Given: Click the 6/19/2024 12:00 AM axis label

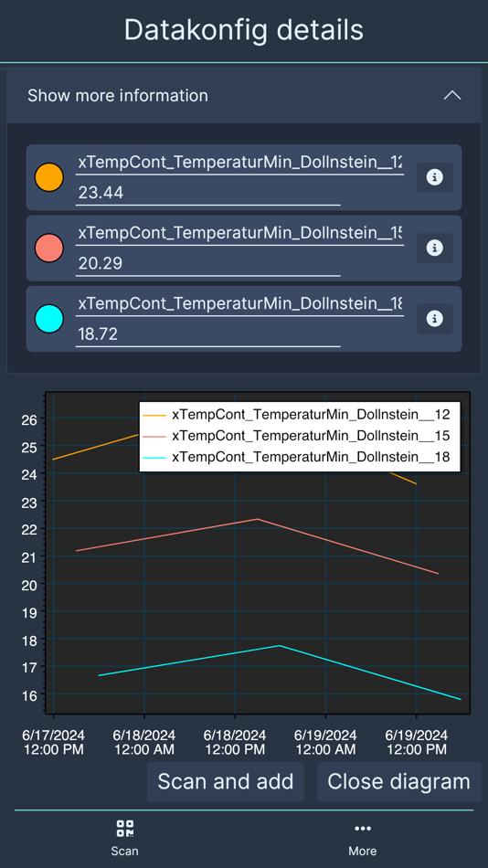Looking at the screenshot, I should tap(325, 742).
